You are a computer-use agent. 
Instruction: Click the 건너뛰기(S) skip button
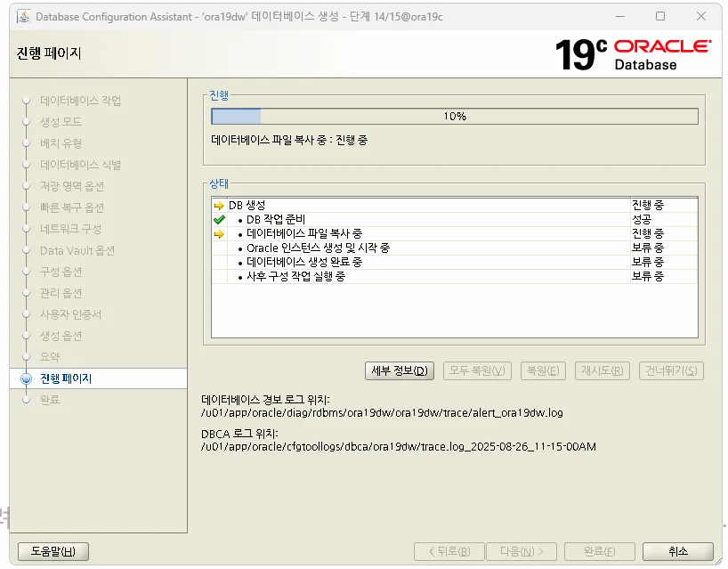[x=671, y=370]
